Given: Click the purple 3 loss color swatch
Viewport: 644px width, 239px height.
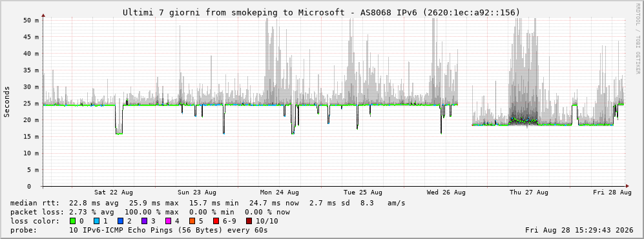Looking at the screenshot, I should (145, 221).
